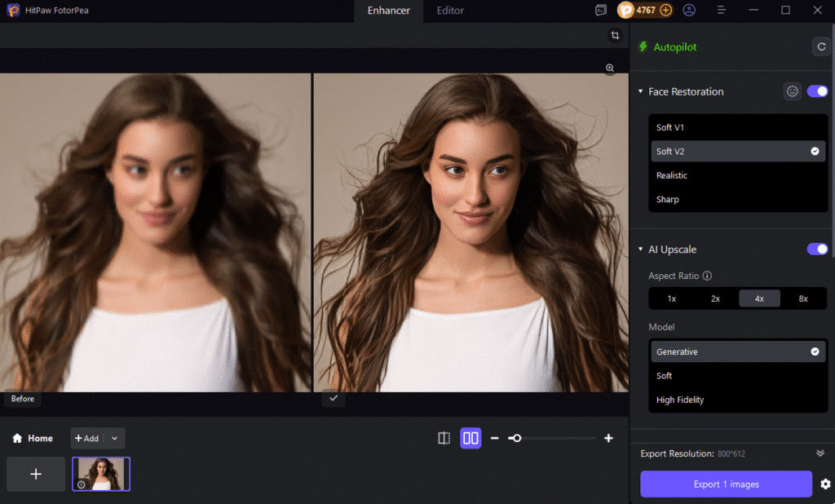
Task: Open the face selection smiley icon
Action: (x=792, y=91)
